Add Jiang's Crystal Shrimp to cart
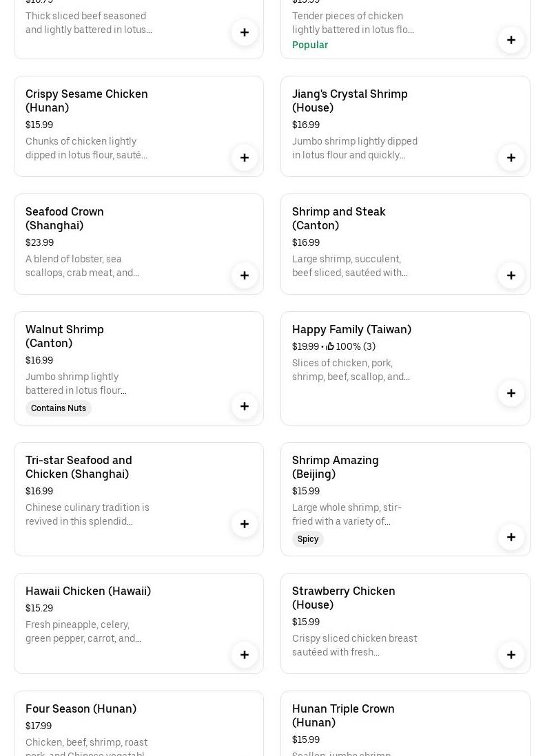This screenshot has width=554, height=756. pos(511,158)
